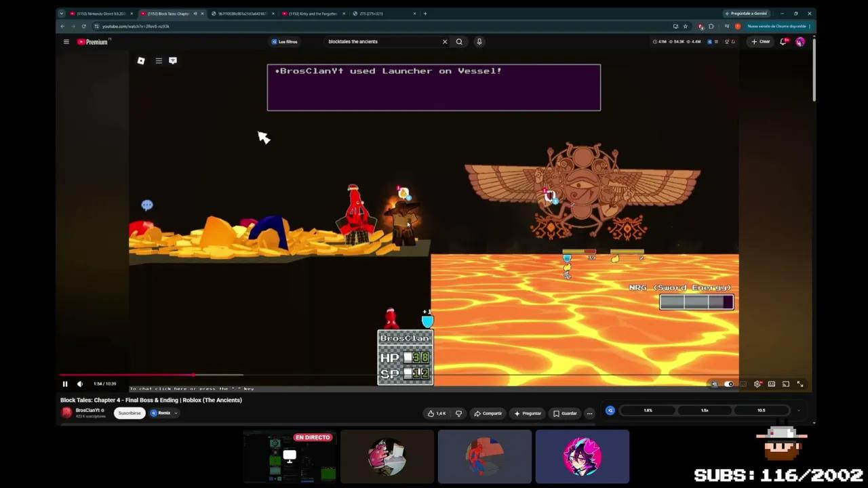Go forward in the browser

pyautogui.click(x=73, y=26)
